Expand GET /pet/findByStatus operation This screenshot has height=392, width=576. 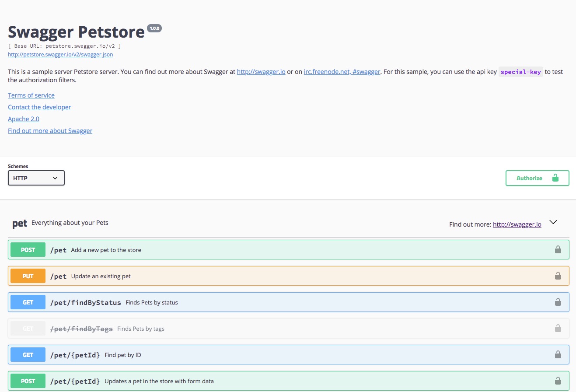click(x=289, y=302)
